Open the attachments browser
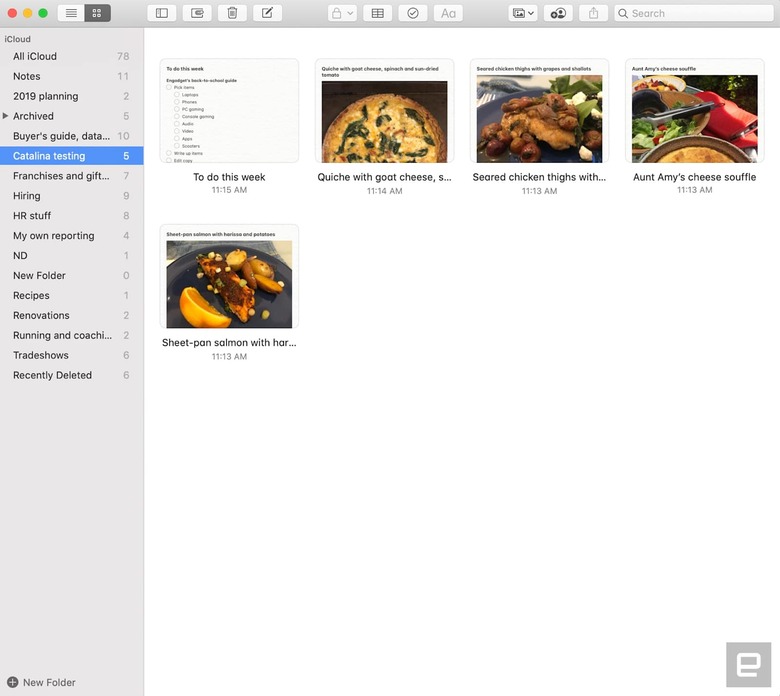This screenshot has height=696, width=780. coord(197,13)
